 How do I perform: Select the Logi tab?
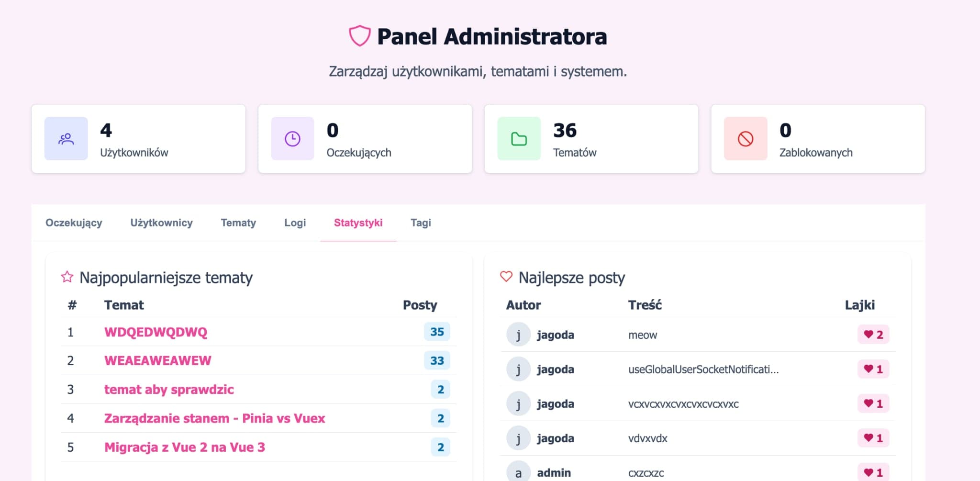295,223
